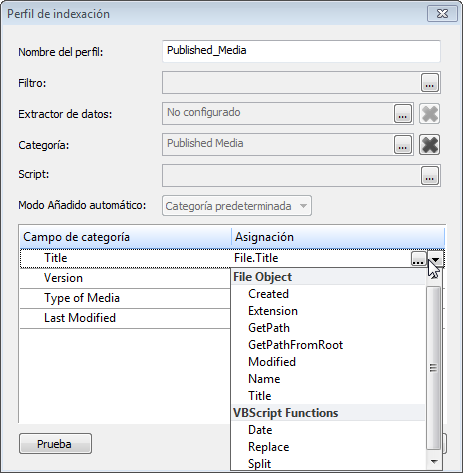Select the Last Modified row
The height and width of the screenshot is (473, 463).
pos(125,318)
